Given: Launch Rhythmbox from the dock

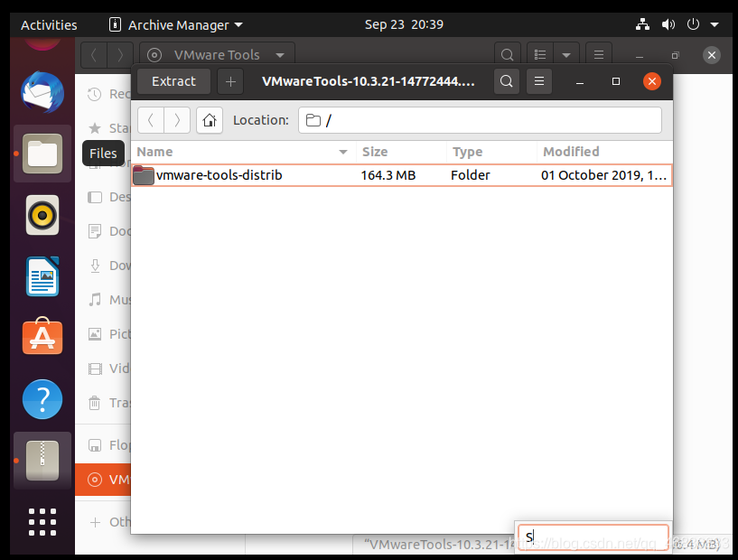Looking at the screenshot, I should (x=42, y=215).
